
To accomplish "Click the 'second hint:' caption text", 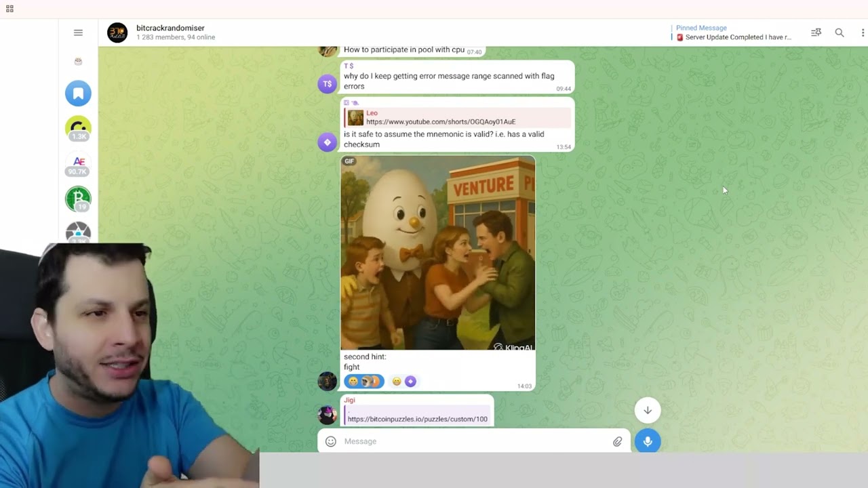I will coord(365,357).
